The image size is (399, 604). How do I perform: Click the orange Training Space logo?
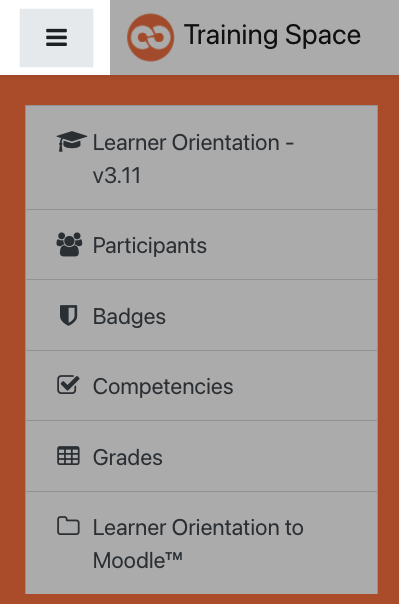[x=151, y=37]
